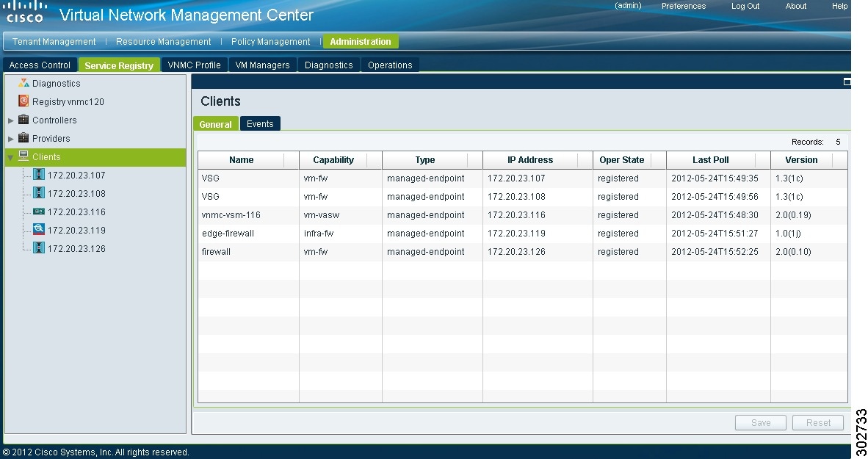This screenshot has width=868, height=459.
Task: Expand the Controllers tree node
Action: coord(10,120)
